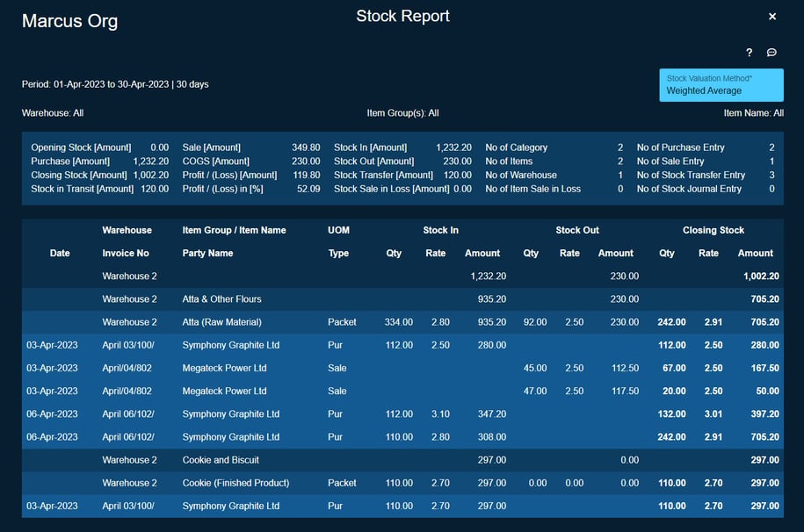
Task: Click the Stock Sale in Loss [Amount] label
Action: pyautogui.click(x=392, y=189)
